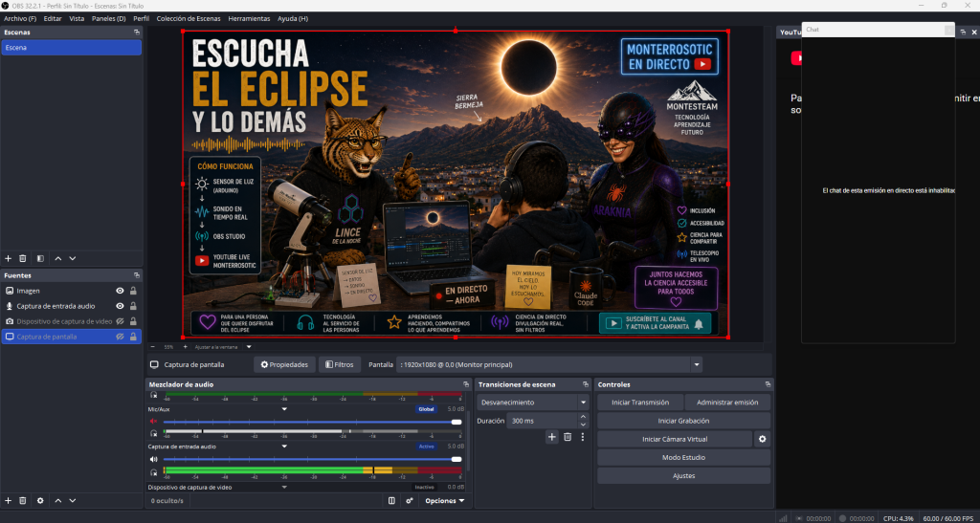This screenshot has width=980, height=523.
Task: Undock the Mezclador de audio panel
Action: click(x=466, y=384)
